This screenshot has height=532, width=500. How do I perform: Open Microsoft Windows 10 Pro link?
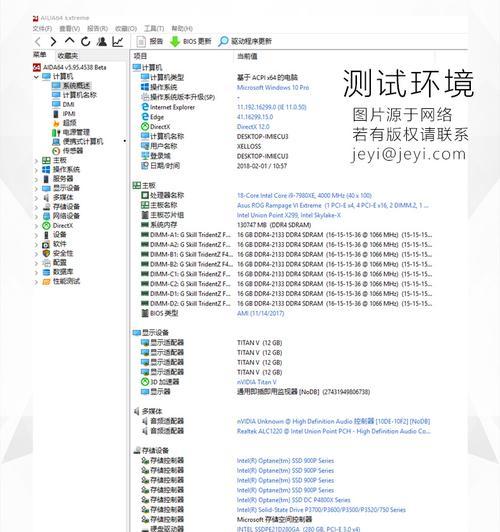(273, 88)
